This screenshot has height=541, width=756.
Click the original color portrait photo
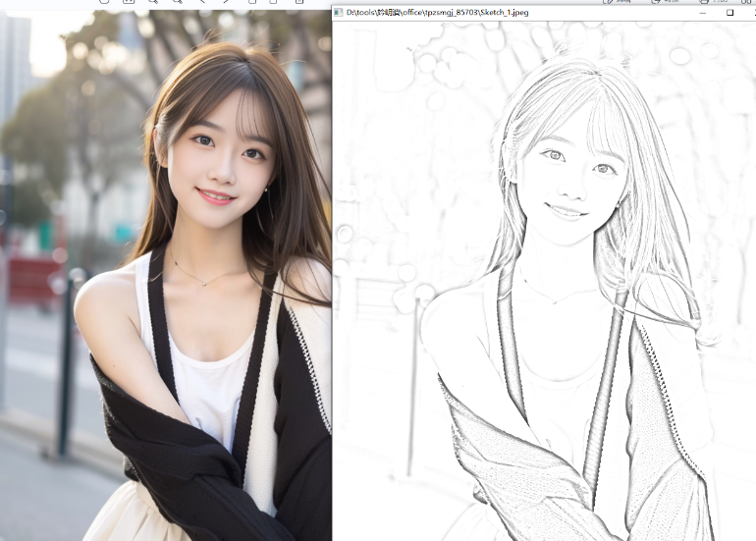coord(165,275)
